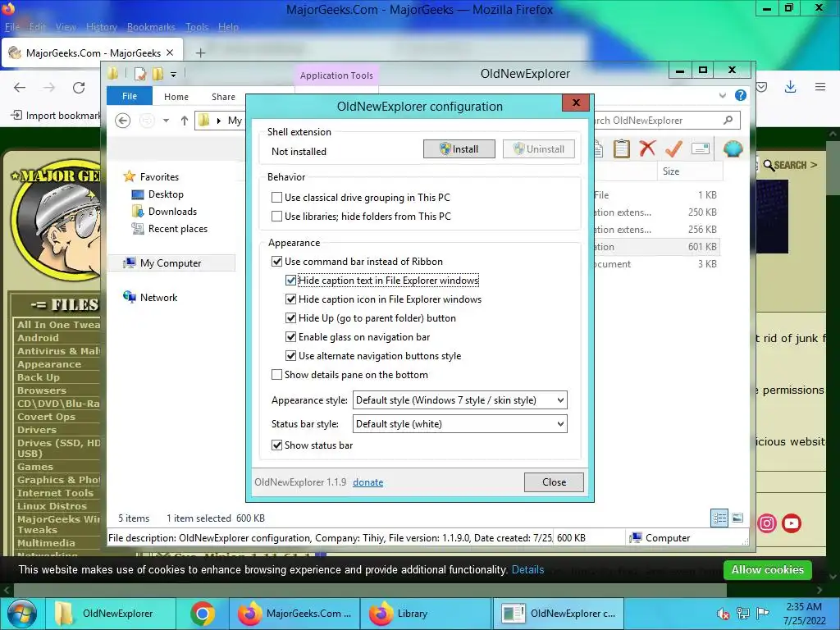The image size is (840, 630).
Task: Uncheck Use command bar instead of Ribbon
Action: 276,262
